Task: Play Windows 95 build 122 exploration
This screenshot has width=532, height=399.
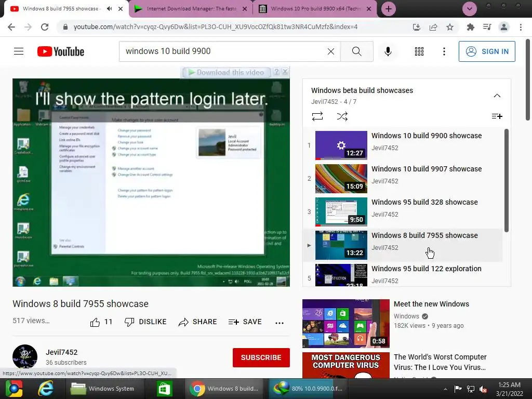Action: 403,274
